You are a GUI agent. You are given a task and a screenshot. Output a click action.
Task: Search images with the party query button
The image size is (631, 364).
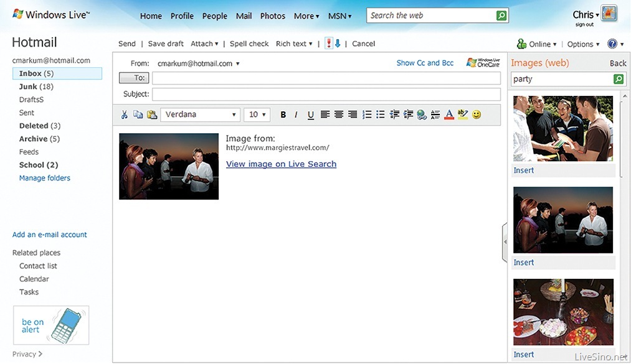619,79
